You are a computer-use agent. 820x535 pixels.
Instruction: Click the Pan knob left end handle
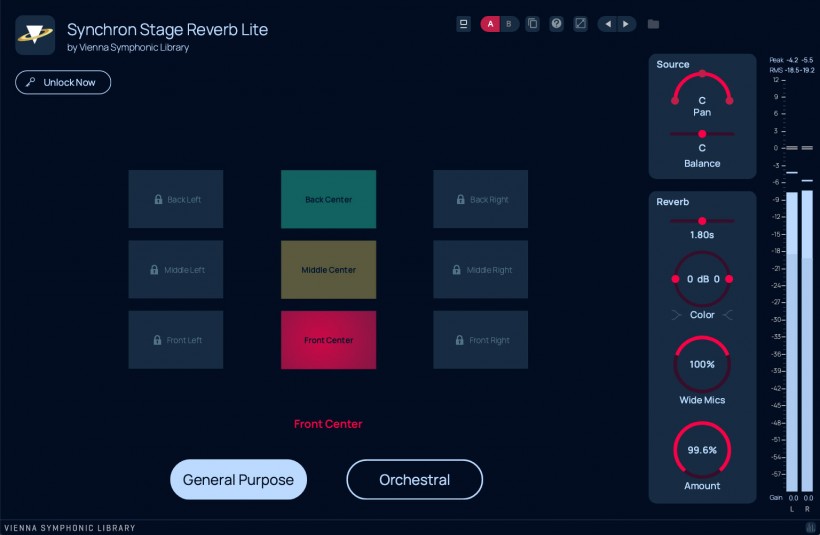pyautogui.click(x=675, y=100)
